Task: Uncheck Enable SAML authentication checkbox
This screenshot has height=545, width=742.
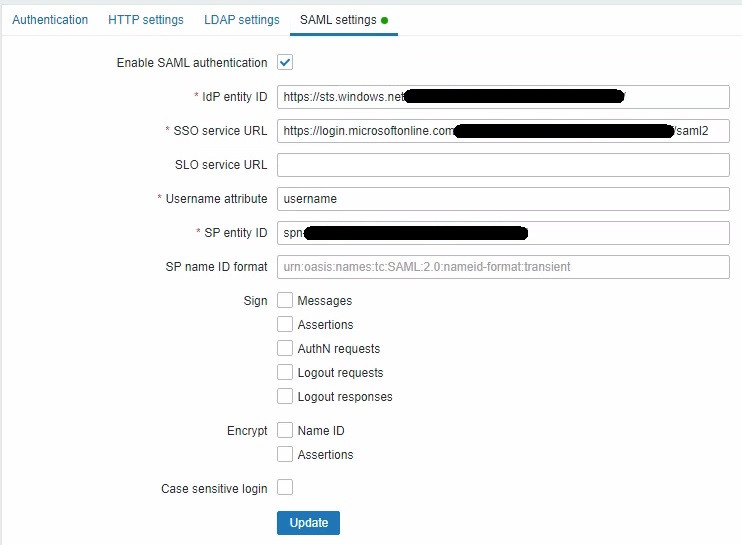Action: pos(285,63)
